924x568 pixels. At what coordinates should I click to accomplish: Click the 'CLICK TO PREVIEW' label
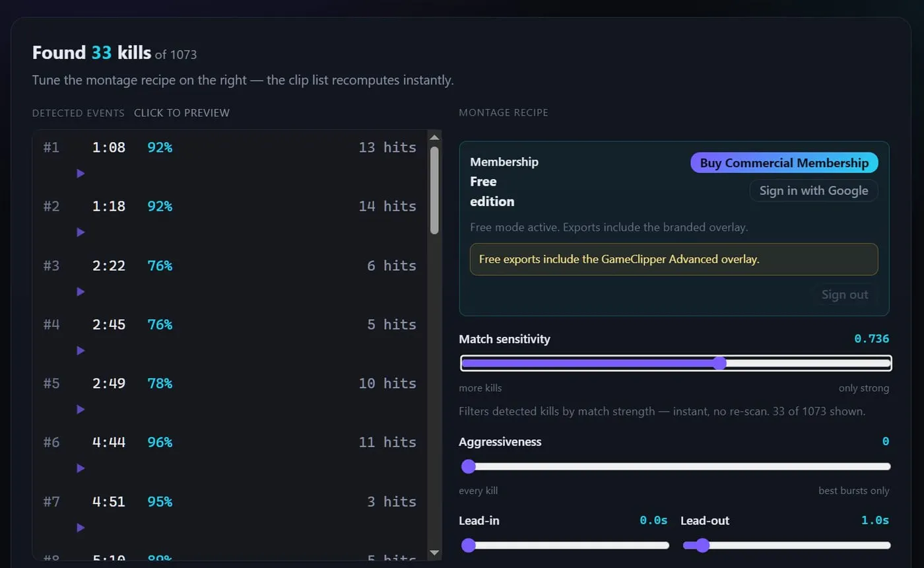point(181,113)
